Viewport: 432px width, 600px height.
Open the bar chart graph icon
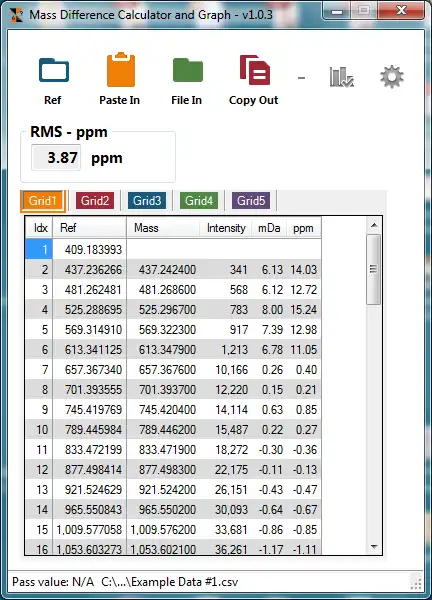tap(341, 77)
